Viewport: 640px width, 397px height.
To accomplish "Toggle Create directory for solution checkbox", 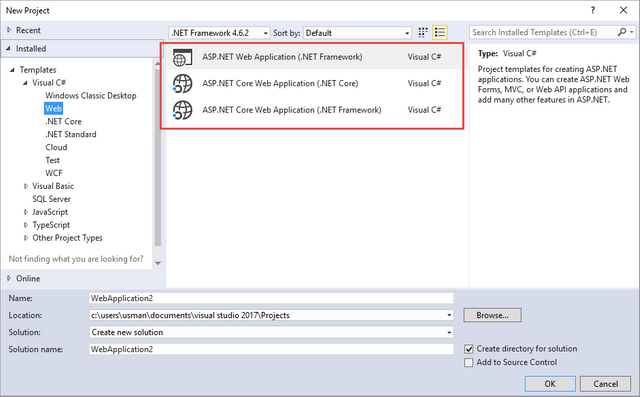I will (469, 349).
